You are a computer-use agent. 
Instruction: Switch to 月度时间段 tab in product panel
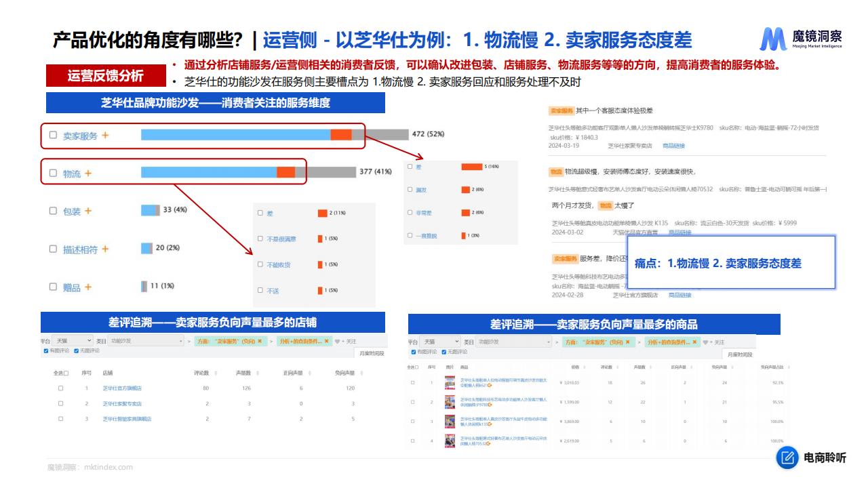739,354
